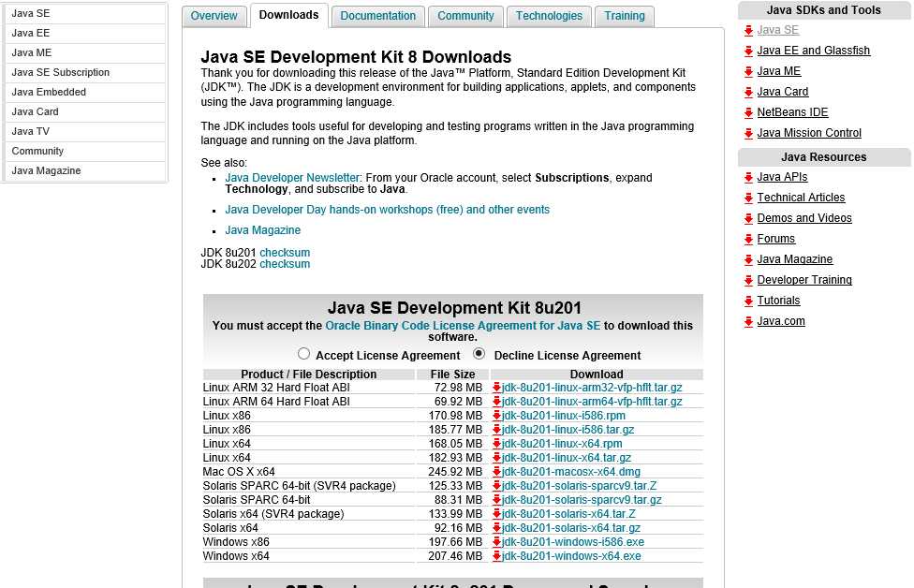Open NetBeans IDE link in sidebar
Screen dimensions: 914x588
(x=792, y=112)
